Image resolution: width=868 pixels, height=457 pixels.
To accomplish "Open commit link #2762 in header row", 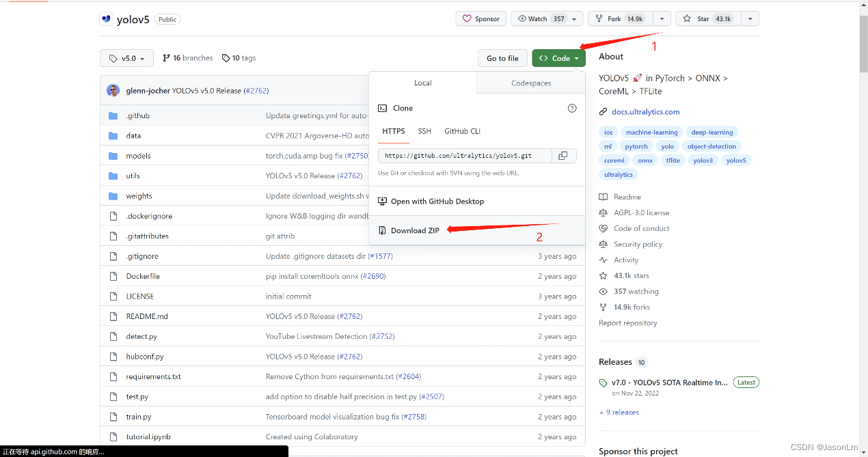I will click(x=257, y=90).
